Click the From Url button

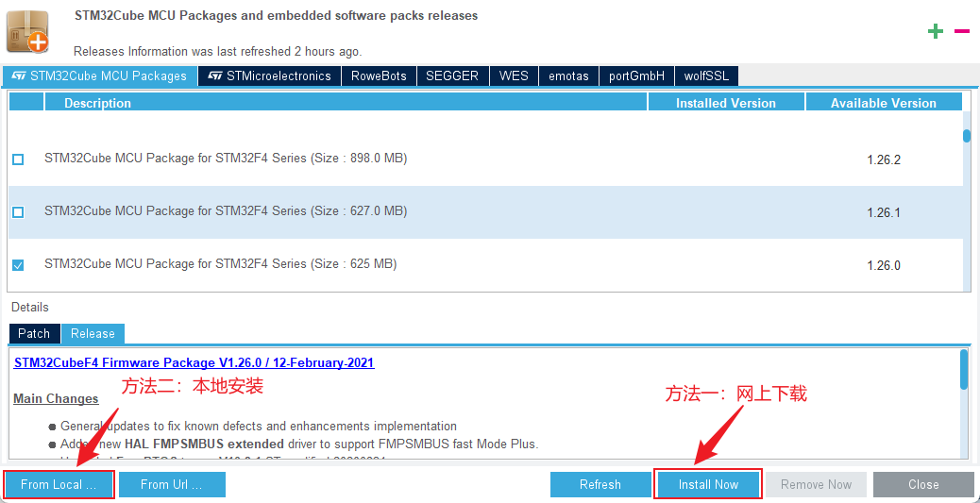click(172, 484)
